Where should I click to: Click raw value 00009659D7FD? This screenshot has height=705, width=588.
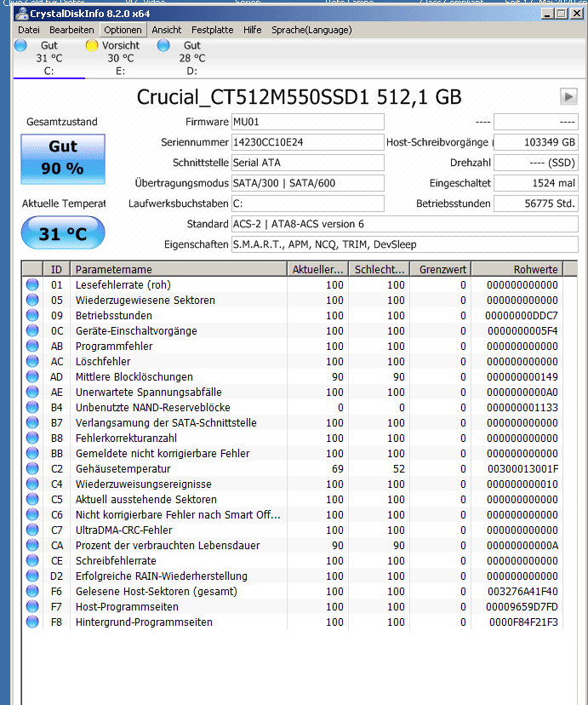coord(522,607)
